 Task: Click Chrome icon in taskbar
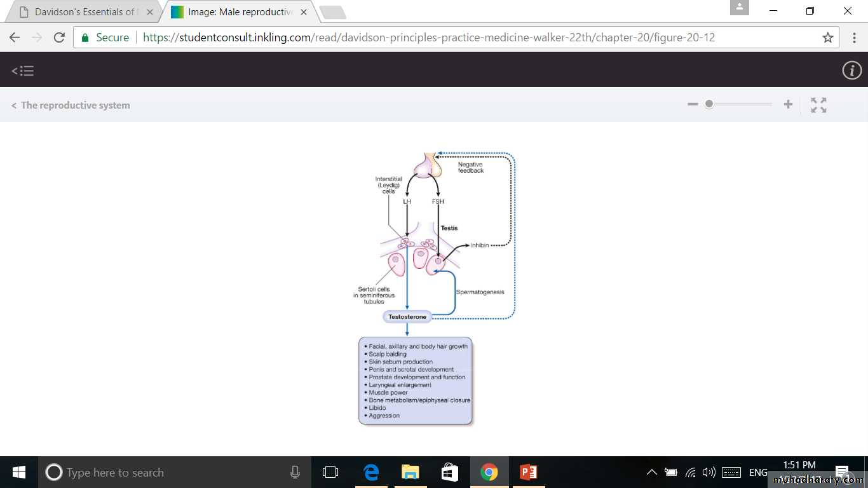(489, 472)
